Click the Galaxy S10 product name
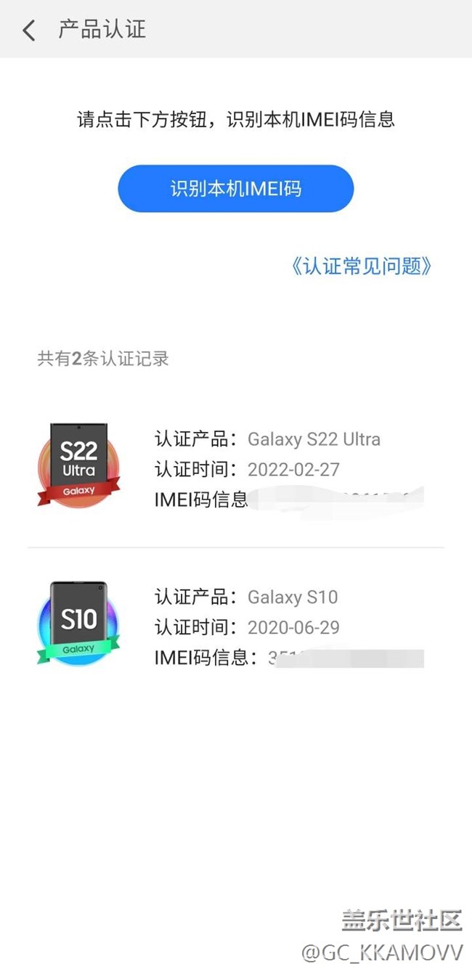This screenshot has height=980, width=472. point(293,597)
